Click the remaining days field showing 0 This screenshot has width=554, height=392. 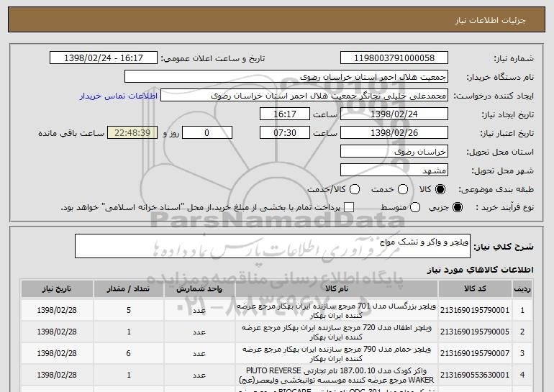pyautogui.click(x=207, y=133)
